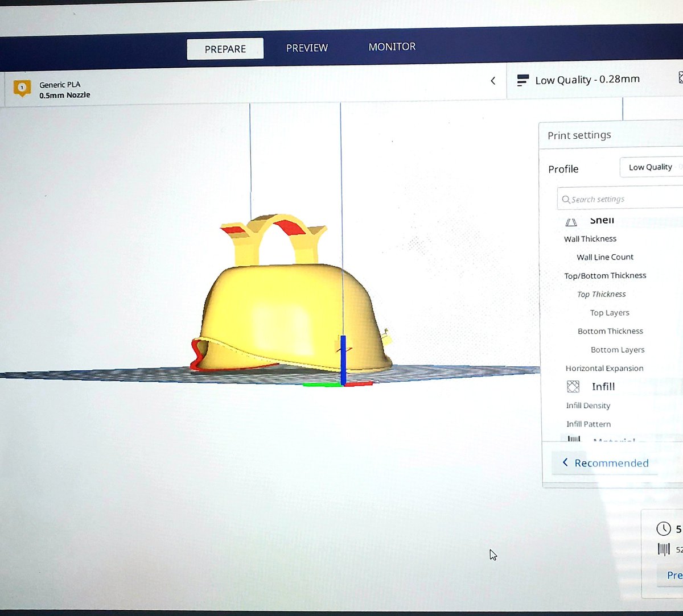Screen dimensions: 683x616
Task: Open the PREVIEW stage tab
Action: coord(307,48)
